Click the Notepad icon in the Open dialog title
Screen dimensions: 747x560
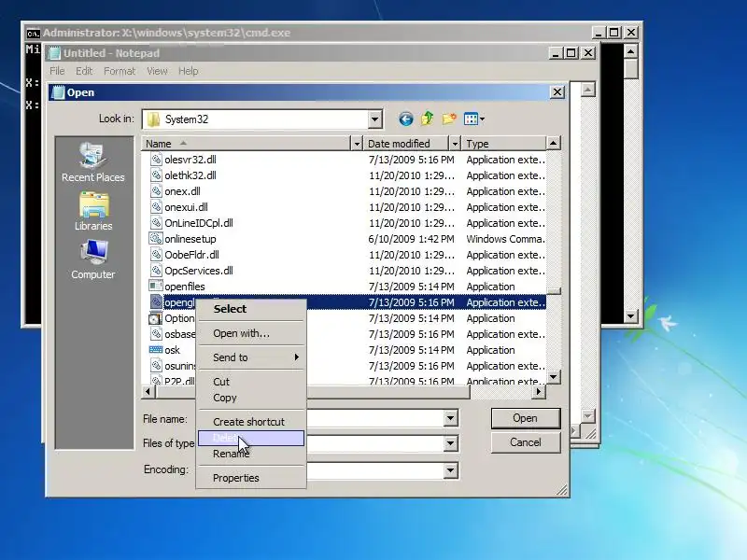click(x=58, y=92)
